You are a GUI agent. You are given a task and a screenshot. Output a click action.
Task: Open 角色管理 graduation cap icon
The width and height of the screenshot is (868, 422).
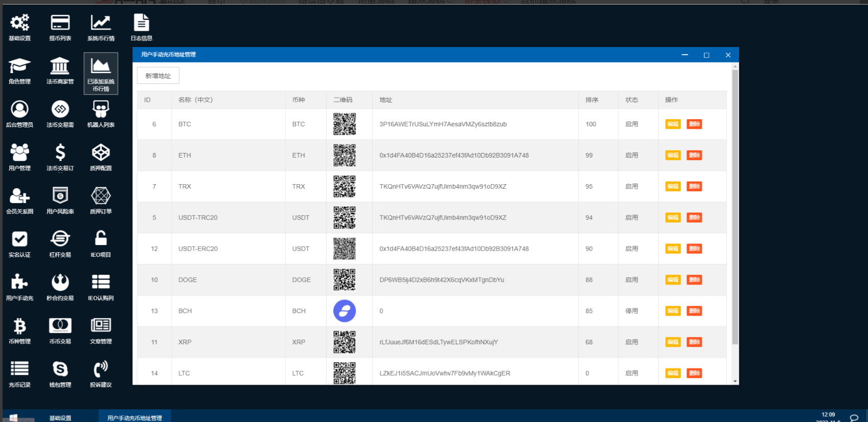[x=19, y=66]
